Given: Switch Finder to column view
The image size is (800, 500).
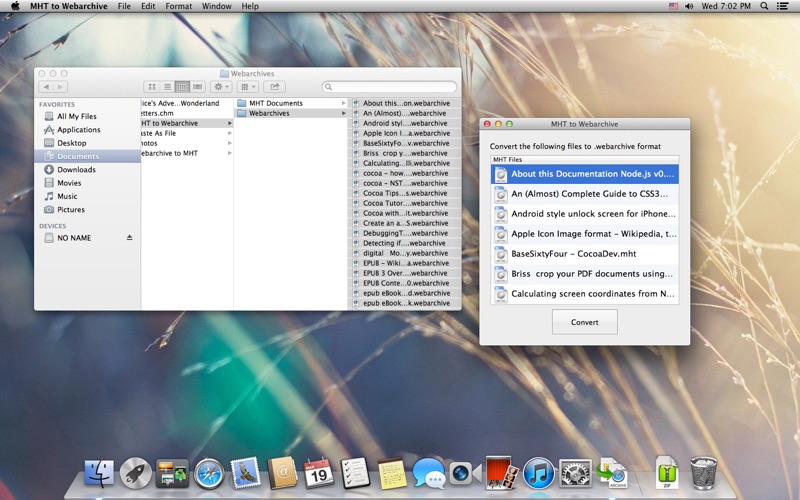Looking at the screenshot, I should tap(182, 87).
